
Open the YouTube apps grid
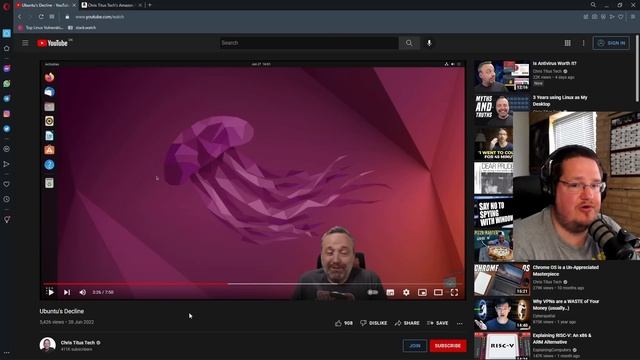(567, 43)
